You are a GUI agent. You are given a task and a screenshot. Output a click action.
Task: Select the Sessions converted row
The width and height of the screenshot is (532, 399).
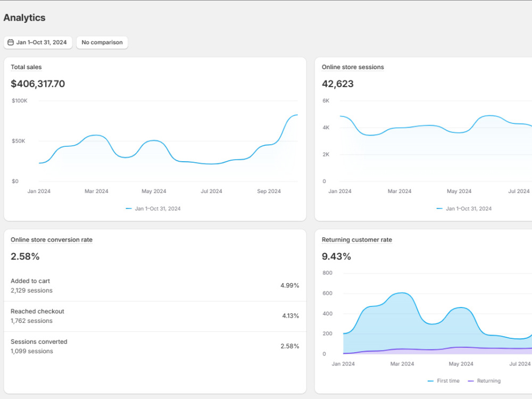tap(155, 346)
